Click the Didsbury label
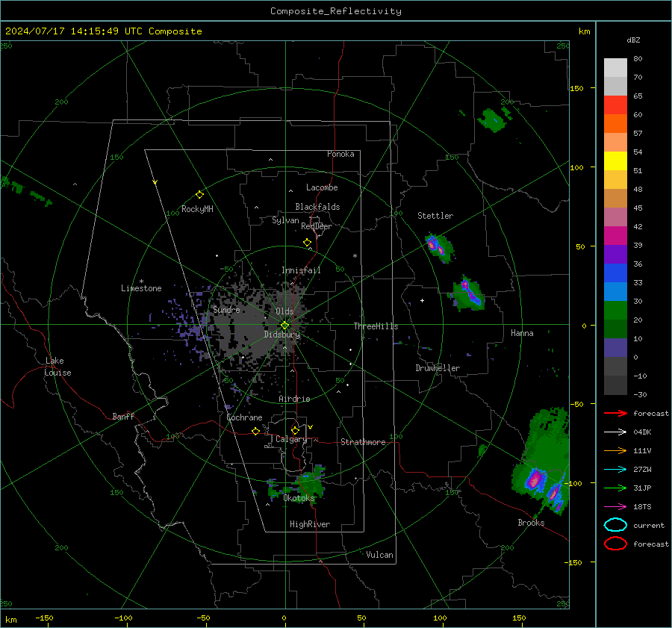 pyautogui.click(x=281, y=335)
